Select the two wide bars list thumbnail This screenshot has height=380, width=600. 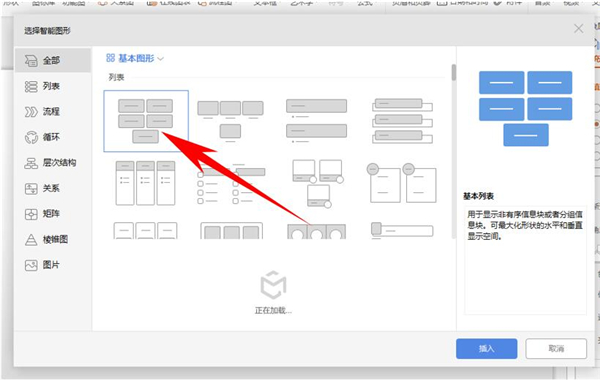click(x=316, y=121)
